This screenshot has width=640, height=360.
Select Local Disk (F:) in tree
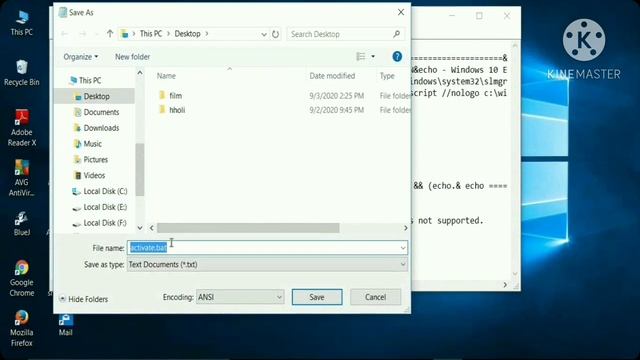(x=105, y=223)
